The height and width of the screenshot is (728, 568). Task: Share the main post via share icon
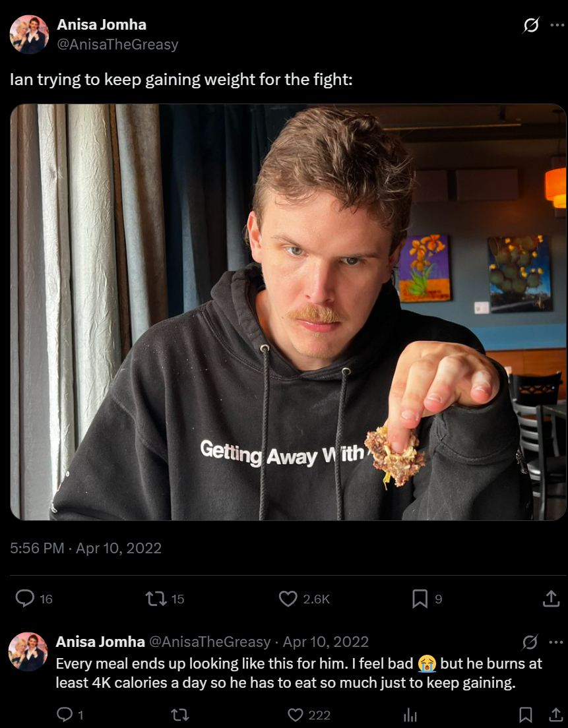[x=551, y=599]
